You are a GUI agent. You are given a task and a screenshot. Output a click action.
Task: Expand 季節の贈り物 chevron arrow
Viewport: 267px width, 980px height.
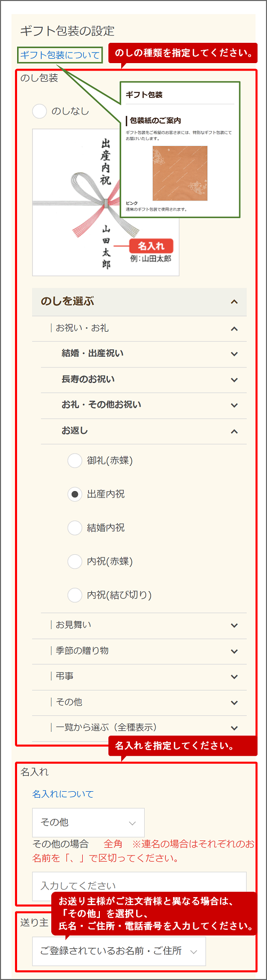pyautogui.click(x=234, y=651)
